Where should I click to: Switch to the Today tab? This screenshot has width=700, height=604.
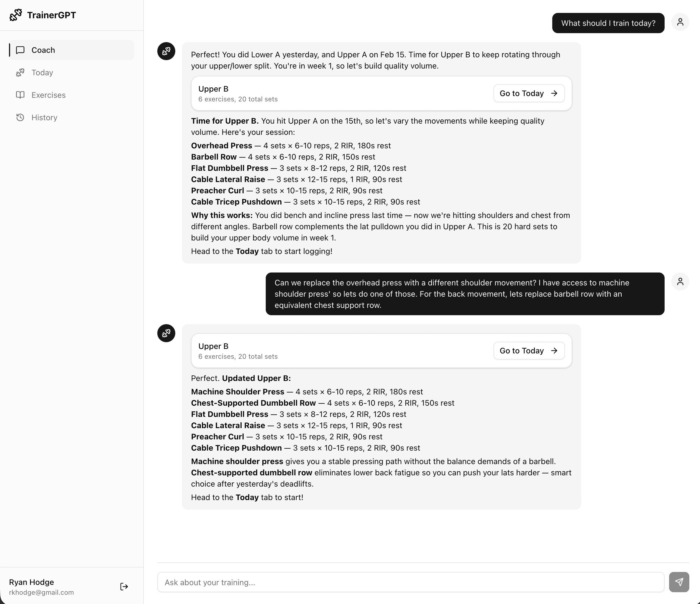(42, 72)
